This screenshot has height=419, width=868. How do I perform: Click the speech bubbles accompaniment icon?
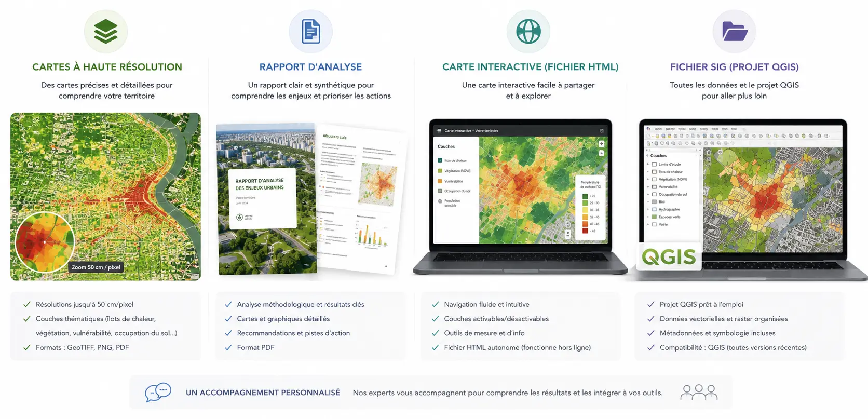[158, 392]
